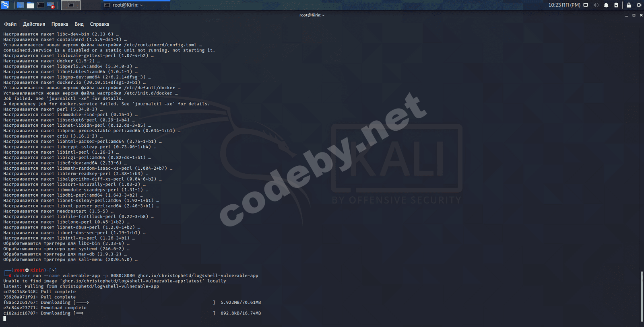Click 'latest: Pulling from christophetd' line

pos(81,286)
